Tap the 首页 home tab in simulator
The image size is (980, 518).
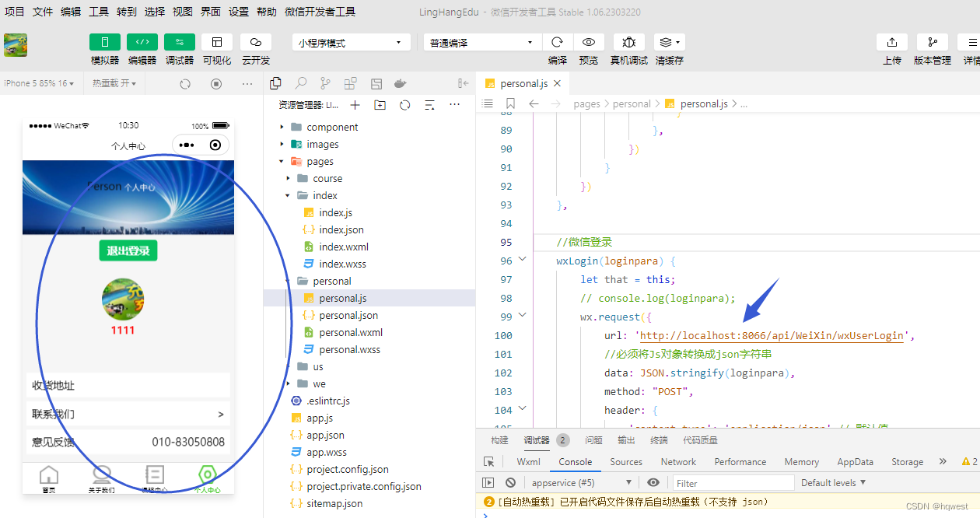(x=49, y=479)
